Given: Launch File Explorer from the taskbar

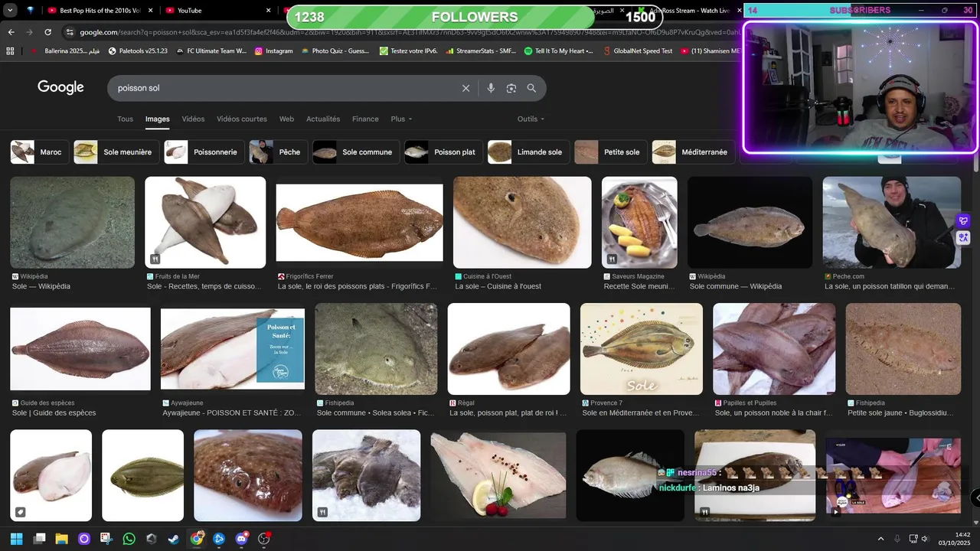Looking at the screenshot, I should click(x=61, y=539).
